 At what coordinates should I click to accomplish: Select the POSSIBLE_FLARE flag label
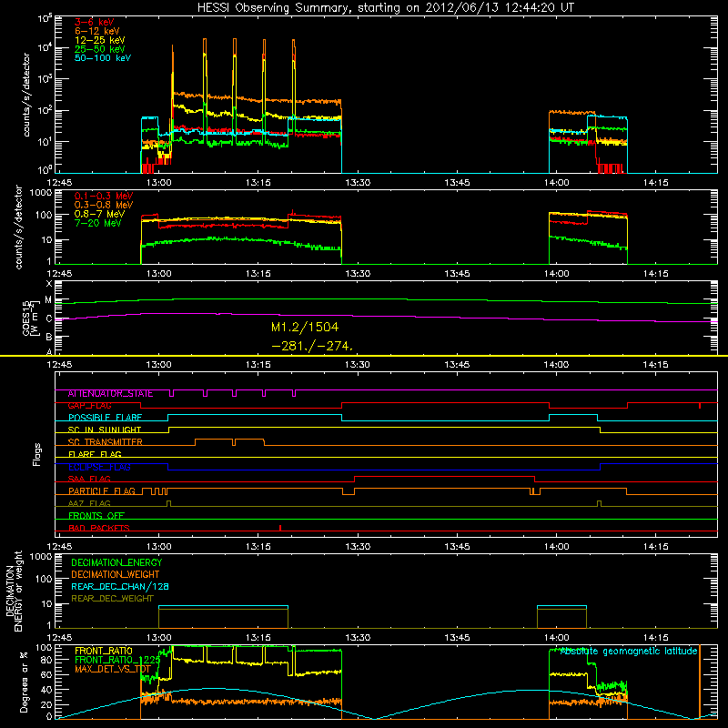click(105, 418)
